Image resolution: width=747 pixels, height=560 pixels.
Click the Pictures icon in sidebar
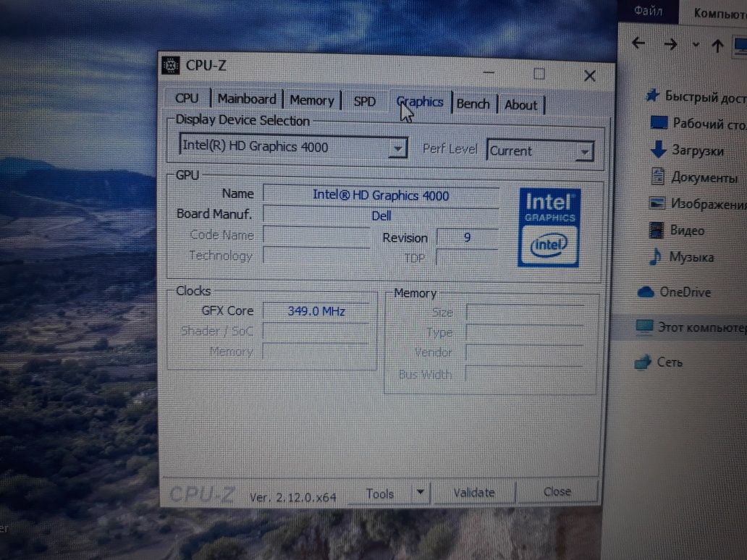coord(657,203)
